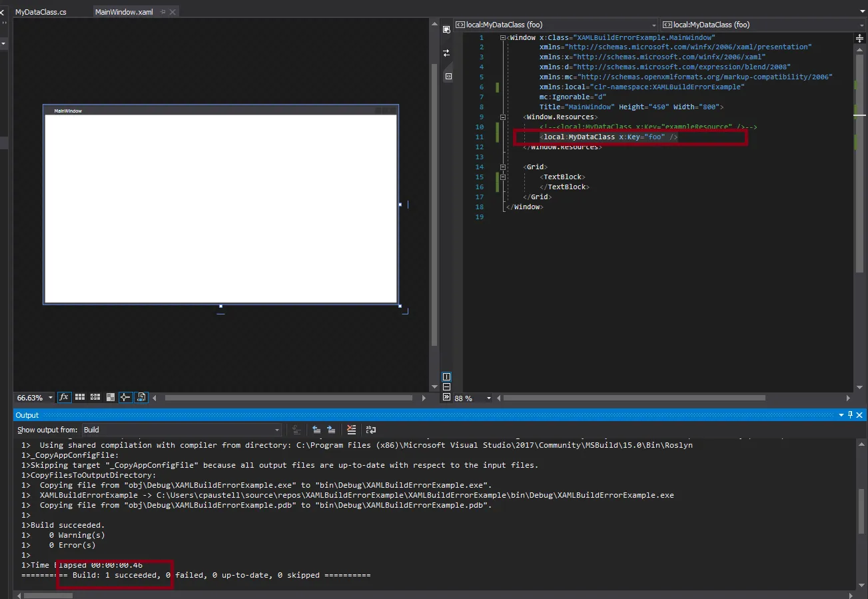The height and width of the screenshot is (599, 868).
Task: Collapse the Window element outlining on line 1
Action: (502, 38)
